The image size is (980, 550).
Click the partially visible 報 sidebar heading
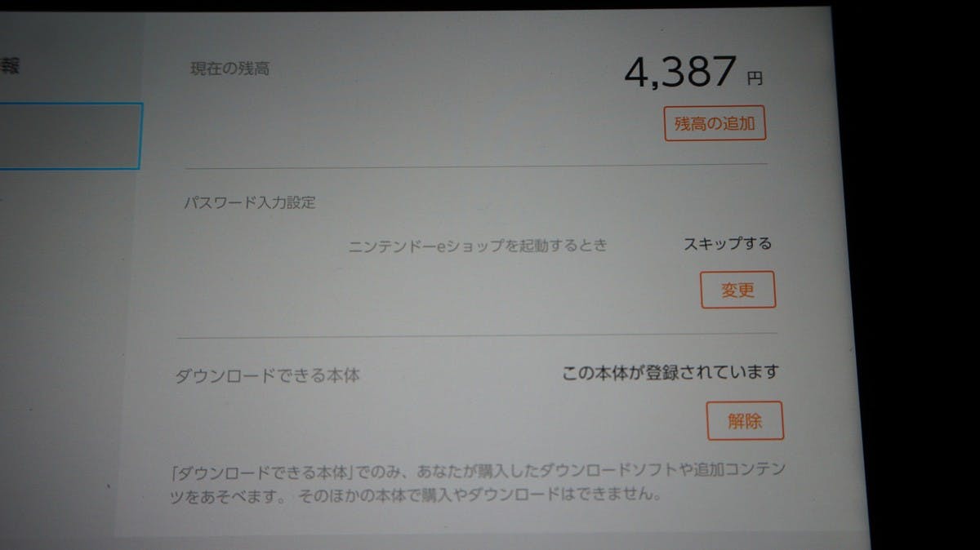8,66
